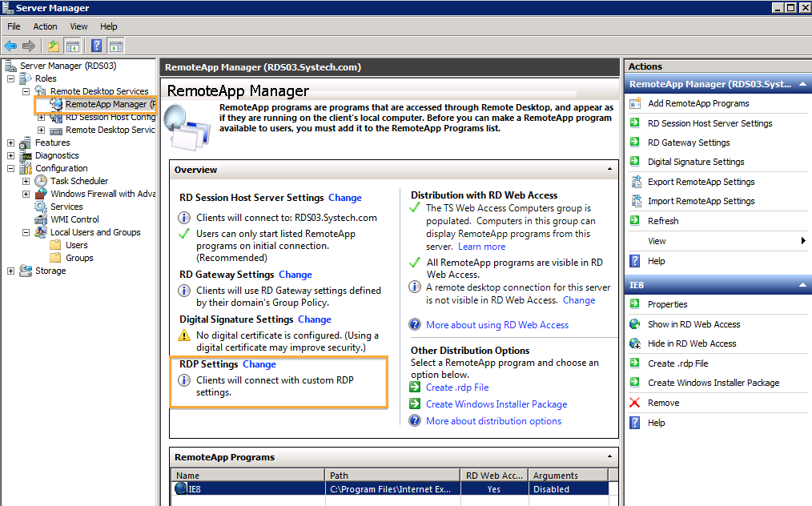The image size is (812, 506).
Task: Open the Action menu
Action: [45, 26]
